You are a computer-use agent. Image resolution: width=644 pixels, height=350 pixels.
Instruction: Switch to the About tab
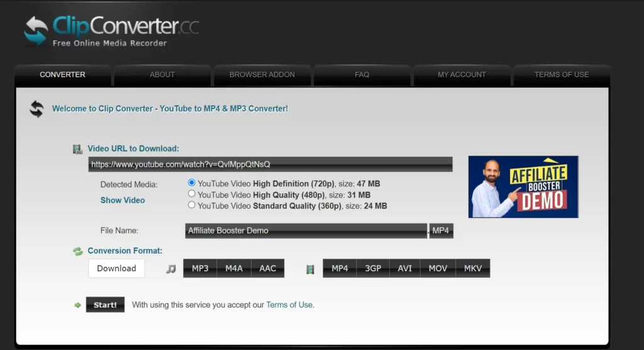coord(162,75)
